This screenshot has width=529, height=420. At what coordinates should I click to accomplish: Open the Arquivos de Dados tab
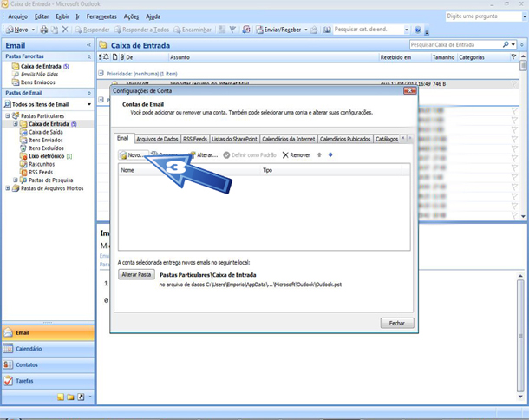157,139
